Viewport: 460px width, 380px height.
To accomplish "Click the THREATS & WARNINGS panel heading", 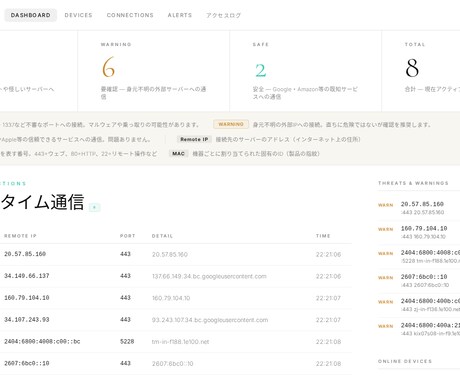I will click(413, 183).
